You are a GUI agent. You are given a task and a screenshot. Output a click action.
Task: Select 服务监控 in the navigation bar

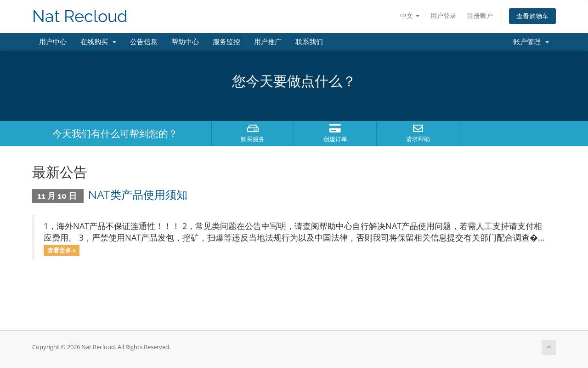[226, 42]
